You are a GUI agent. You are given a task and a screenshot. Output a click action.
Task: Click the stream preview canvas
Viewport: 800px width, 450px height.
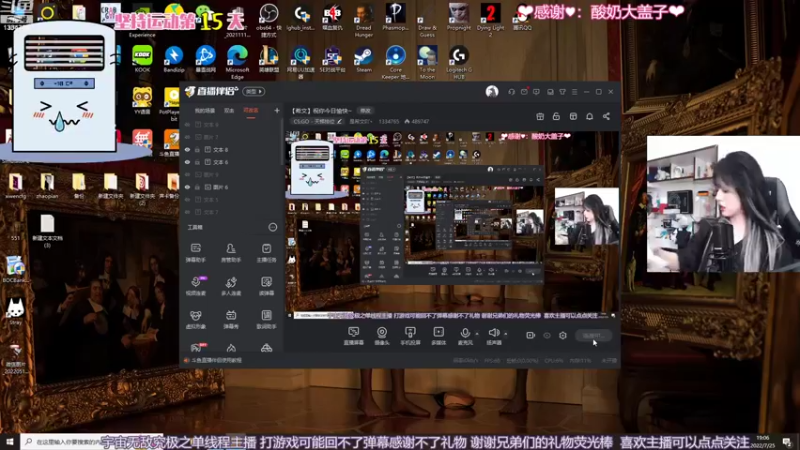[453, 225]
